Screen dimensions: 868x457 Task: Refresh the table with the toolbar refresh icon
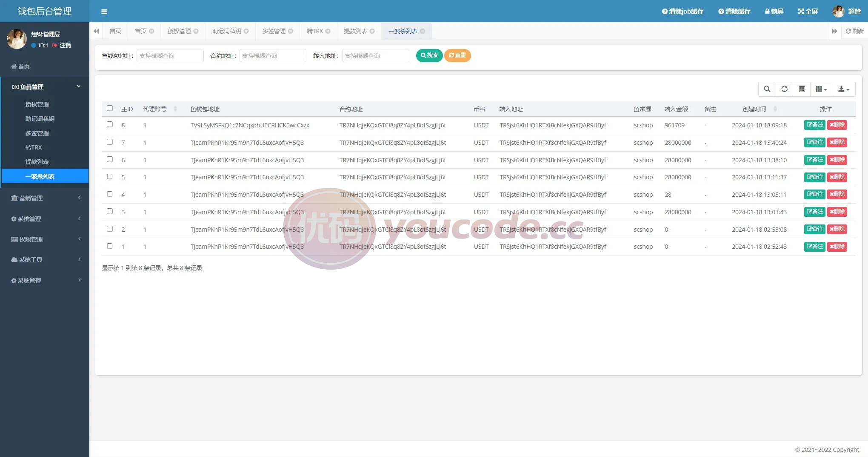tap(784, 89)
